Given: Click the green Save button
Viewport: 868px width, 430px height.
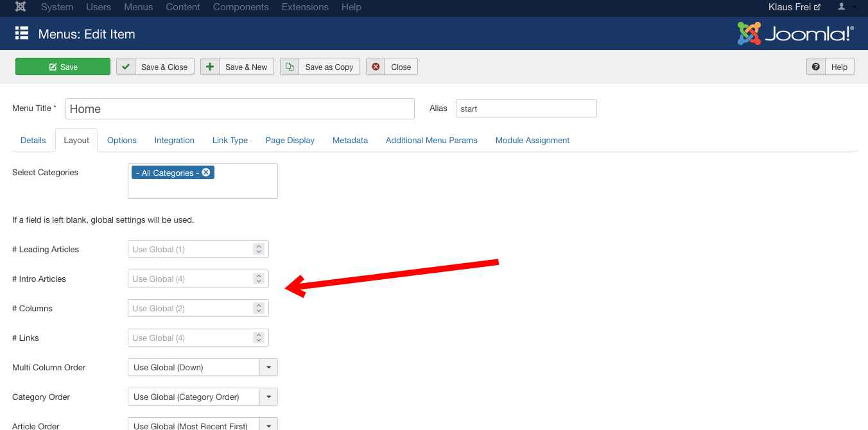Looking at the screenshot, I should (63, 67).
